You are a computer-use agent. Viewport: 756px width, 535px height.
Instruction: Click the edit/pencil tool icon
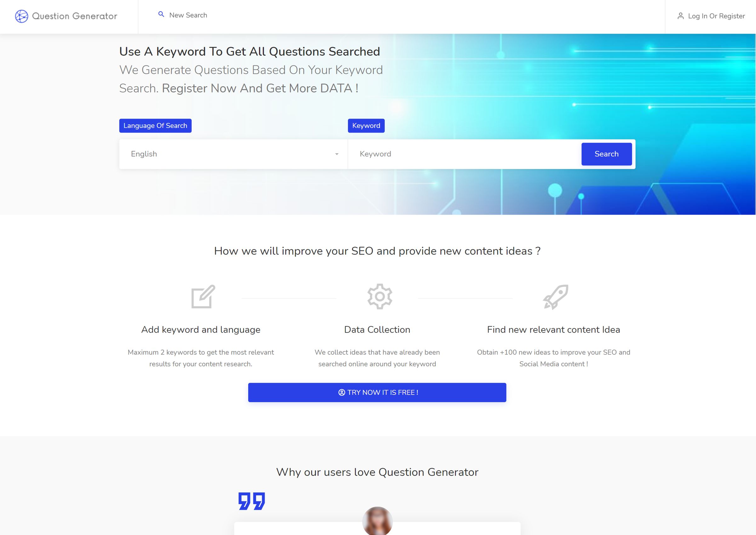pyautogui.click(x=202, y=296)
